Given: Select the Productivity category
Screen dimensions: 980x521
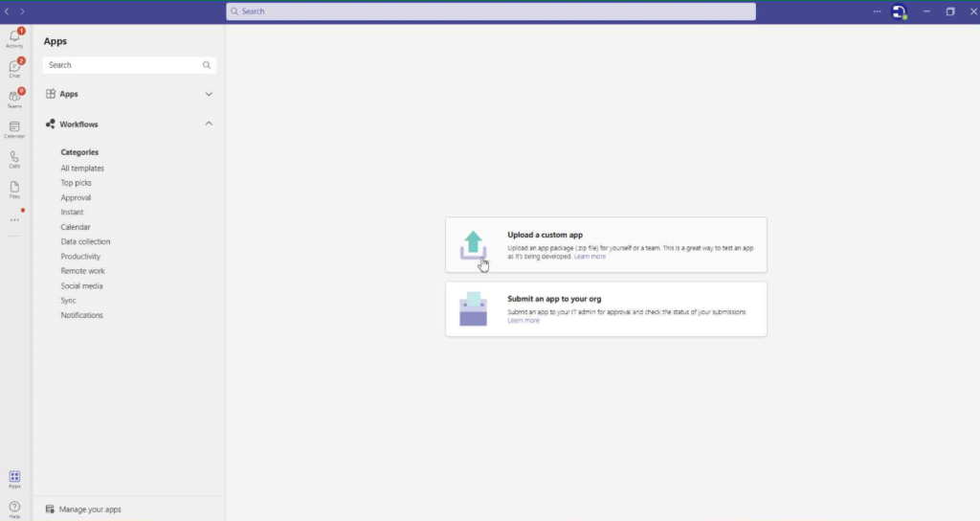Looking at the screenshot, I should [80, 257].
